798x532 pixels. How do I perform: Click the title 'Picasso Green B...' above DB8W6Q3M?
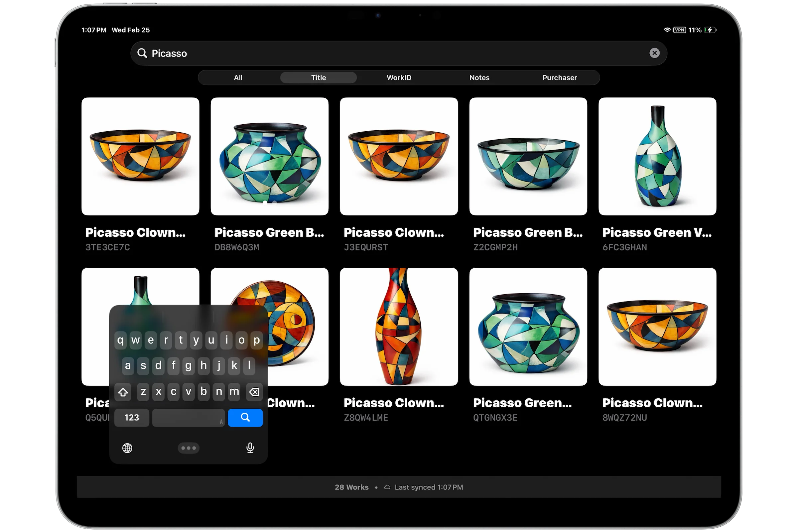269,232
